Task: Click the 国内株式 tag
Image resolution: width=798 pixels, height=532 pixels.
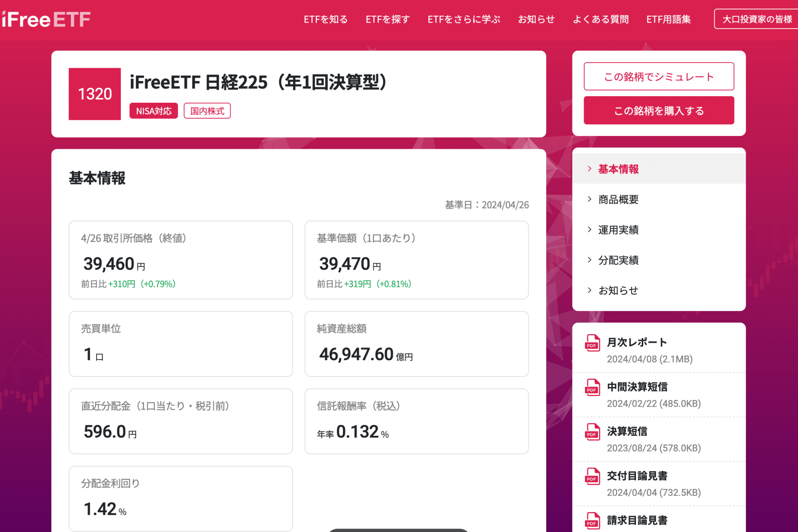Action: (207, 111)
